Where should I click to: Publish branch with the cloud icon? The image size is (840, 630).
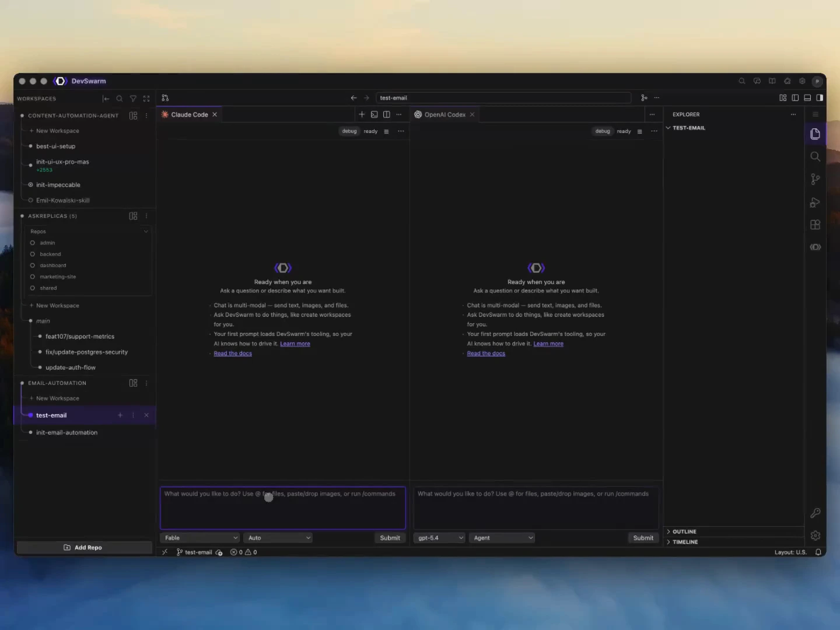219,552
